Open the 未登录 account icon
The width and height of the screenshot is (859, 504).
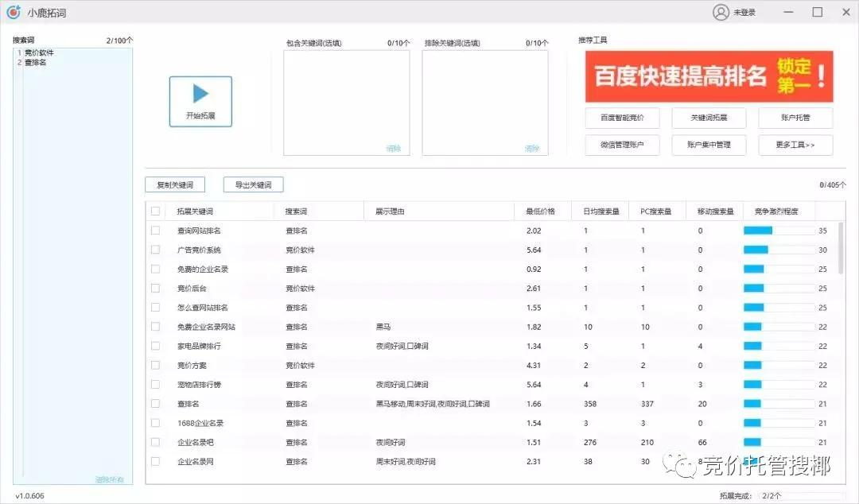[x=720, y=12]
